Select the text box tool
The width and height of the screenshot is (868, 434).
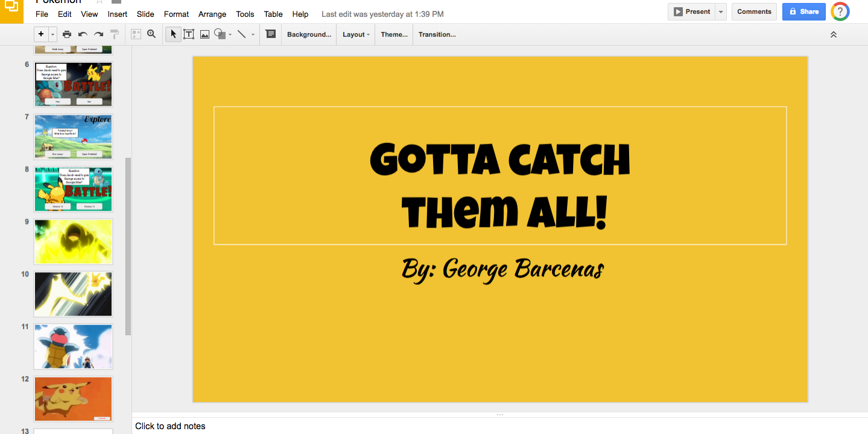tap(189, 34)
